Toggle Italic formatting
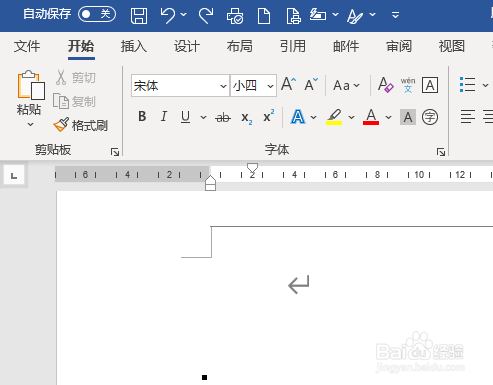 (x=164, y=117)
